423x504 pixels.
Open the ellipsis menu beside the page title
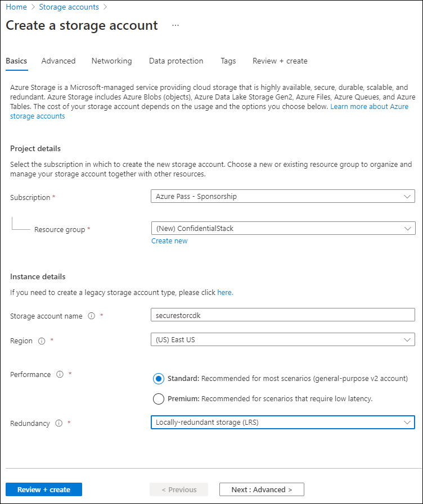[175, 25]
